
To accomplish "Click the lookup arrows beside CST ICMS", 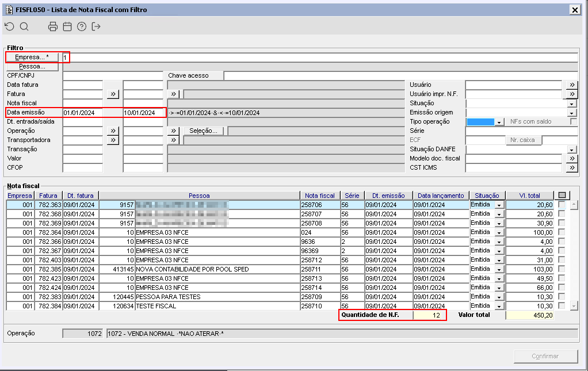I will tap(571, 168).
